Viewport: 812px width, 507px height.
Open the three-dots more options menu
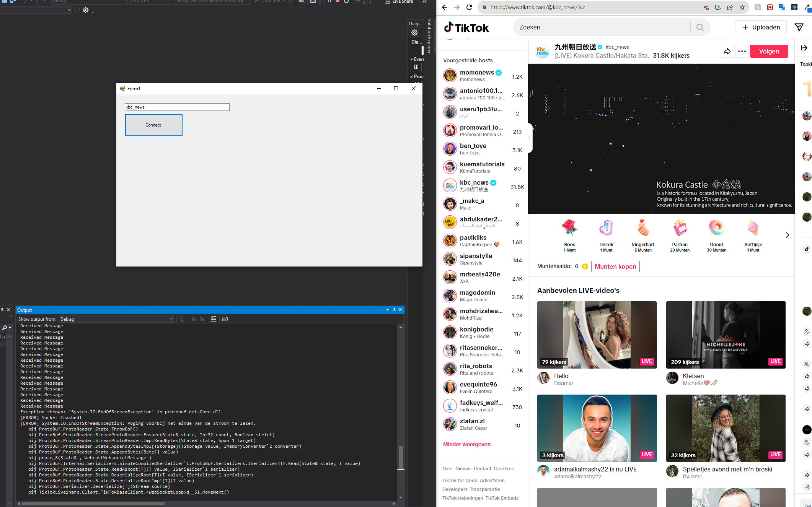pos(742,51)
